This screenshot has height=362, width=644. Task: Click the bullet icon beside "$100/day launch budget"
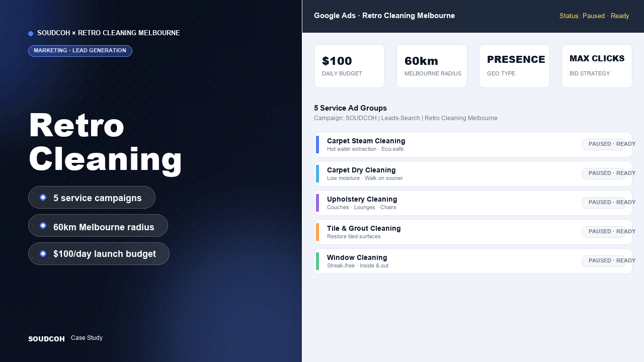[43, 254]
